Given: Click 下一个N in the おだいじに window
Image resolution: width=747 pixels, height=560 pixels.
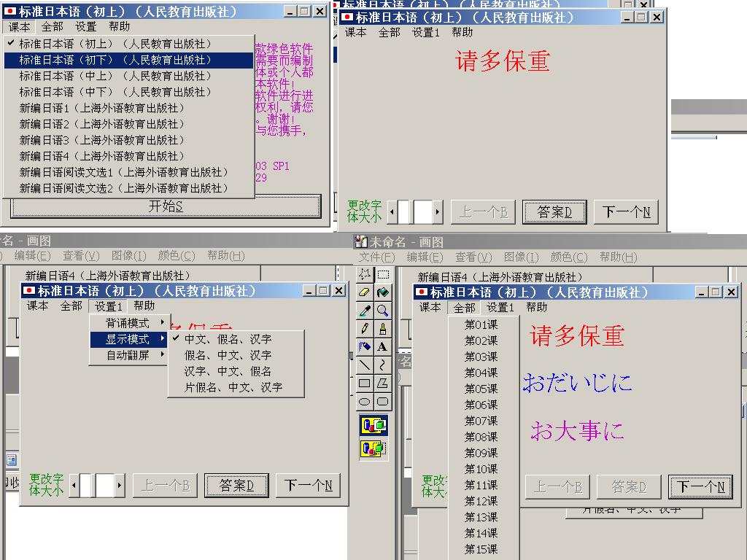Looking at the screenshot, I should 700,486.
